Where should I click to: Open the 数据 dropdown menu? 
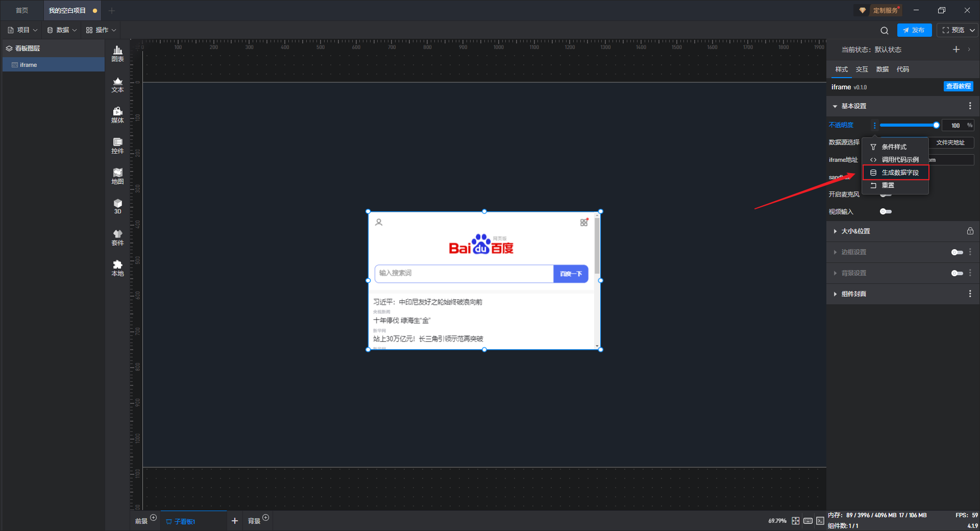point(62,30)
